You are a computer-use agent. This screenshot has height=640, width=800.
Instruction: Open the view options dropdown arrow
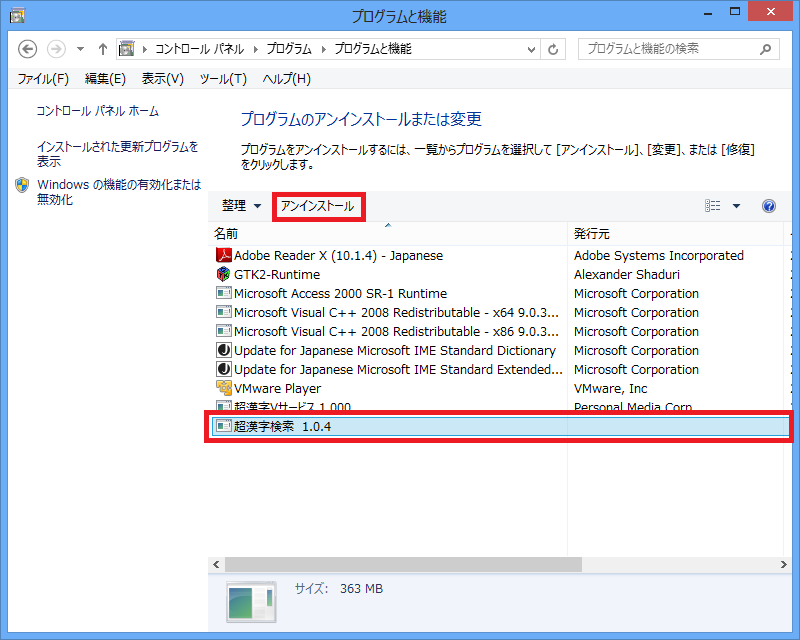coord(737,206)
